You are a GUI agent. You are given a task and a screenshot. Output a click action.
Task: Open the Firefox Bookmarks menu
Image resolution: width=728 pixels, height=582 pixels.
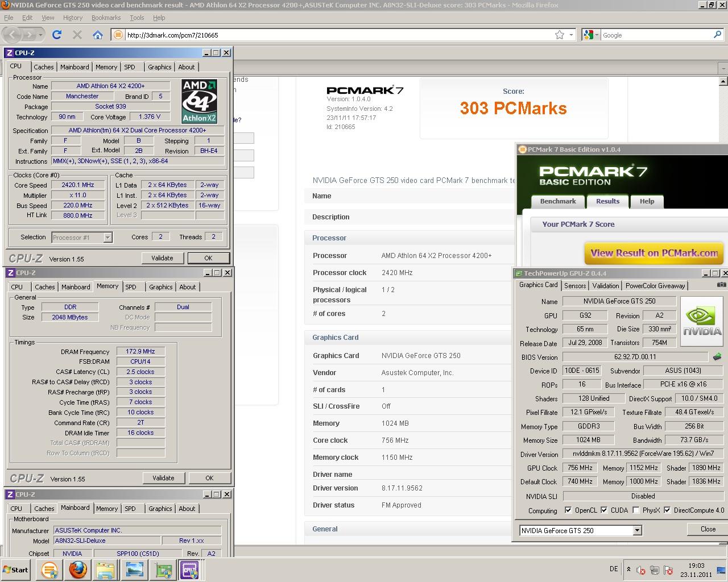(x=106, y=18)
